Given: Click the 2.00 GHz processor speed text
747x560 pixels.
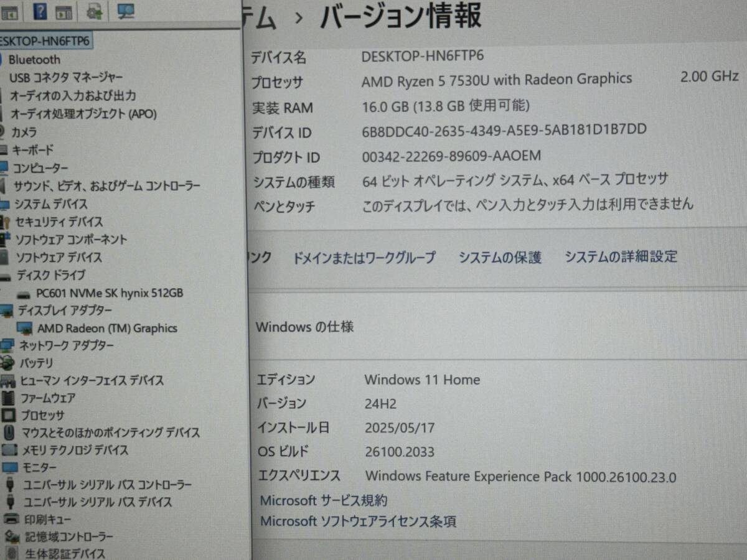Looking at the screenshot, I should click(709, 77).
